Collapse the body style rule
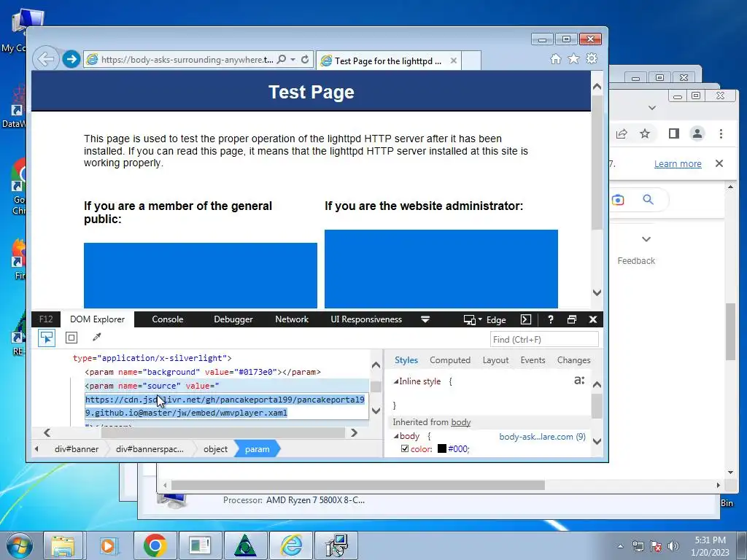This screenshot has width=747, height=560. [x=395, y=436]
